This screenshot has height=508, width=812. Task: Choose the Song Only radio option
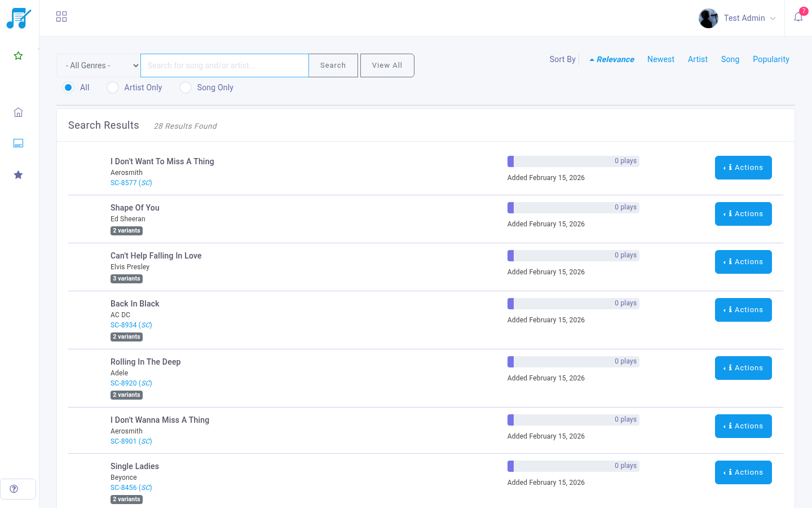coord(186,87)
